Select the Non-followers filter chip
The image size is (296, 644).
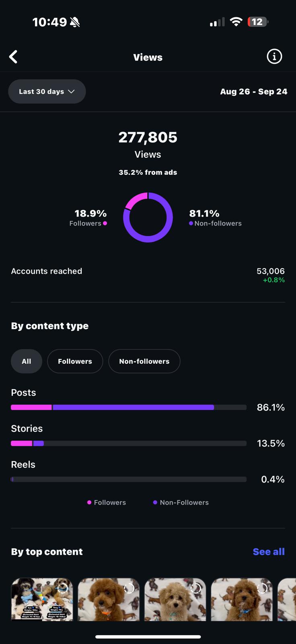[144, 361]
